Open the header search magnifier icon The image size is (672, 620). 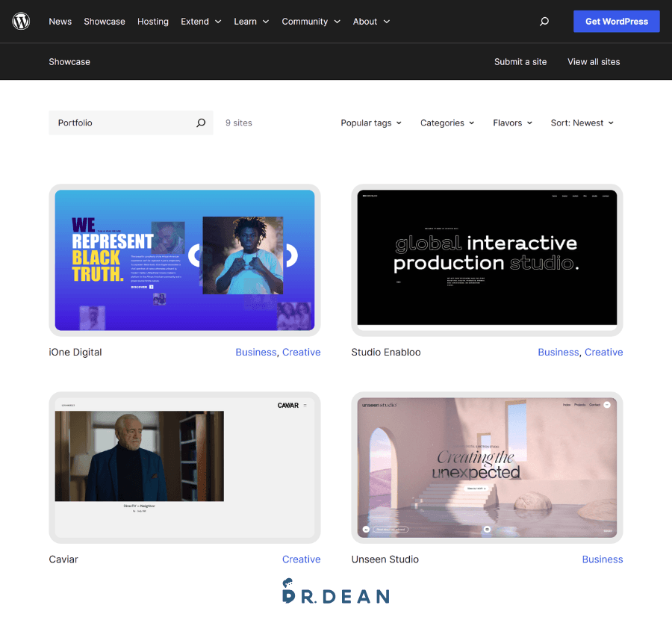tap(544, 22)
